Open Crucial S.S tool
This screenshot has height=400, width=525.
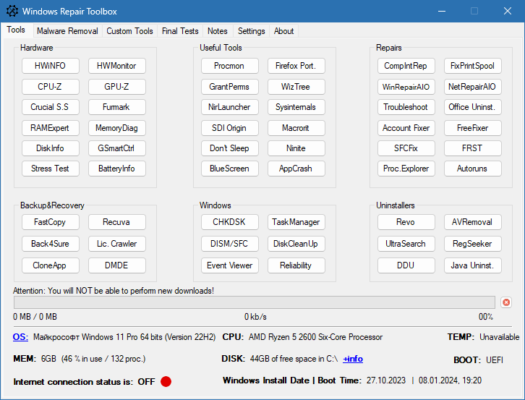point(51,107)
